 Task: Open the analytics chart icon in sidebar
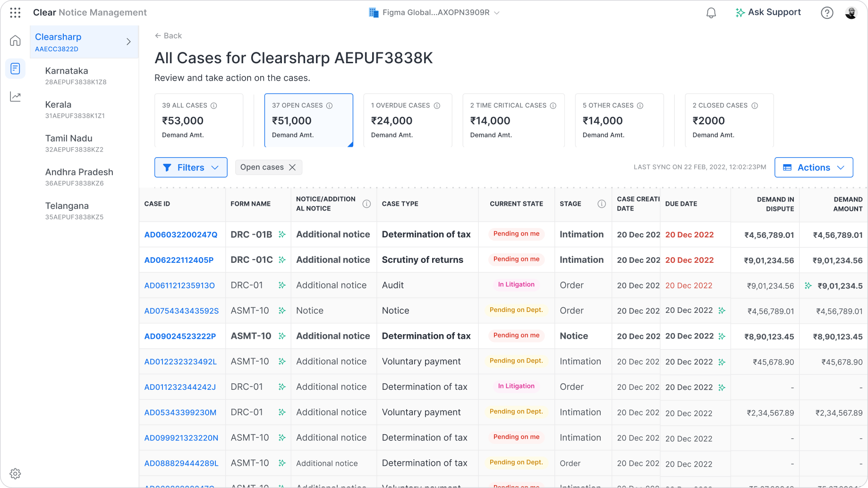(x=15, y=97)
